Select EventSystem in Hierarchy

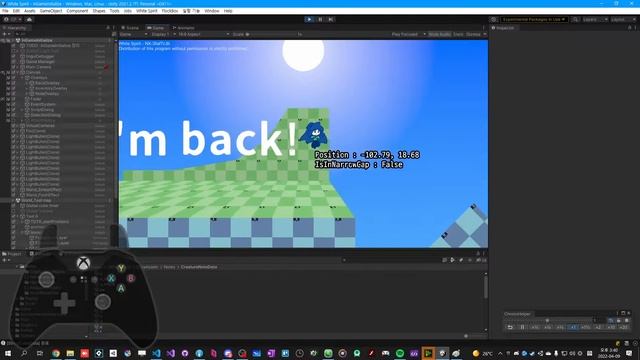click(43, 104)
